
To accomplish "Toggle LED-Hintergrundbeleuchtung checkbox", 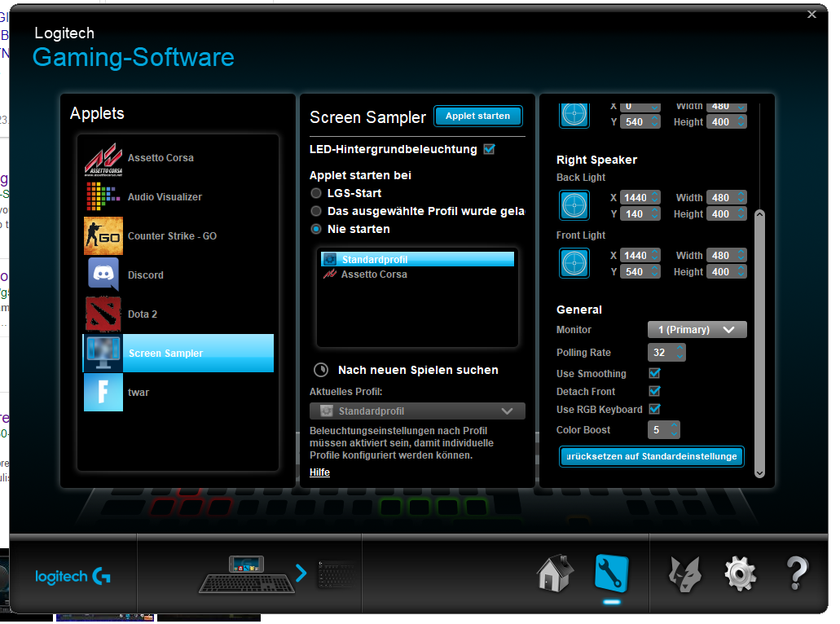I will [489, 149].
